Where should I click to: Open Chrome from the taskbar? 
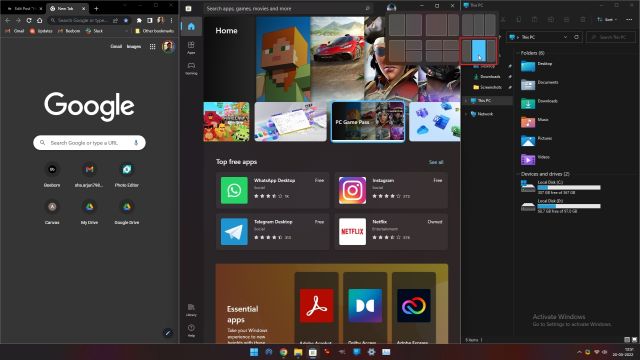click(x=283, y=352)
